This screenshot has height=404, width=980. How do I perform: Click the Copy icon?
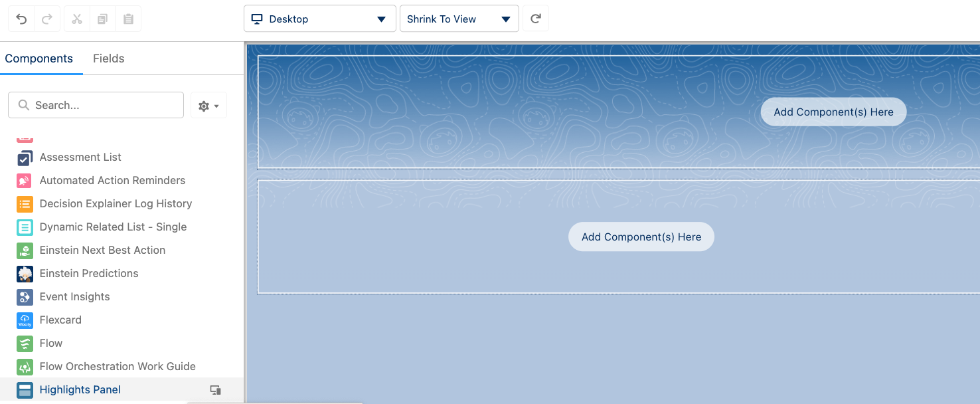[x=102, y=18]
